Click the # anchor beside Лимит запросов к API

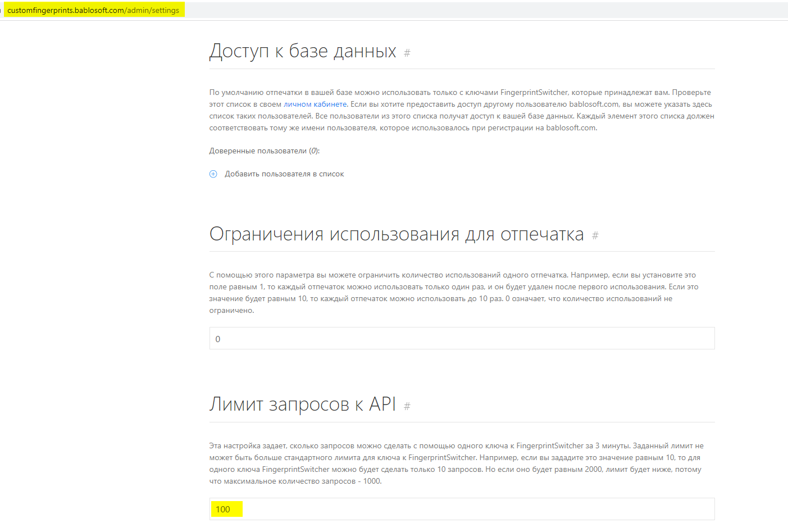tap(407, 406)
